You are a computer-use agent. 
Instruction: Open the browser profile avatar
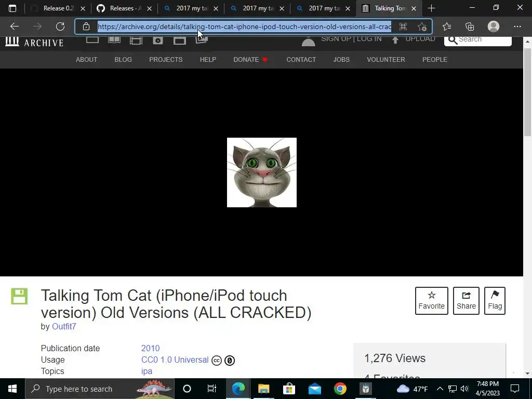pos(494,26)
